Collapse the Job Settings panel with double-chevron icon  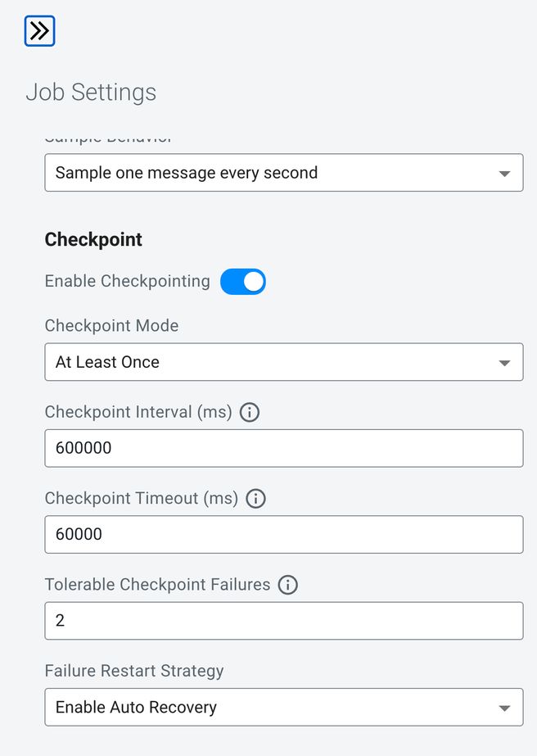[x=39, y=31]
